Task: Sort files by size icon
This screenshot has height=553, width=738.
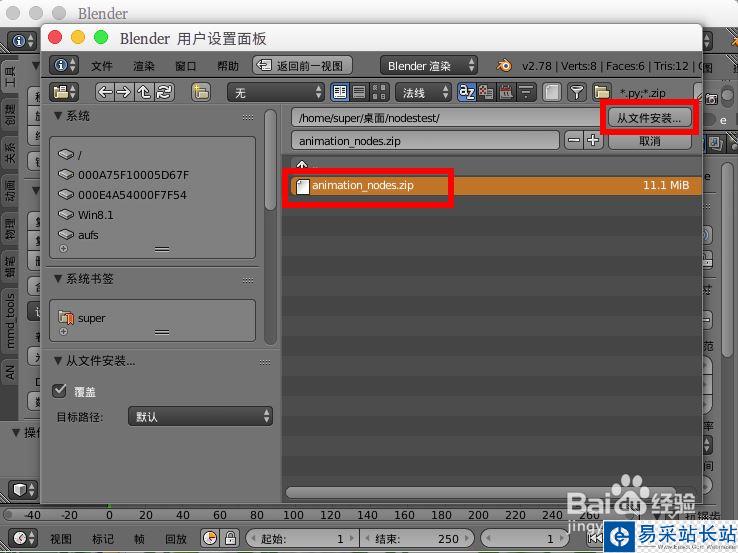Action: 526,92
